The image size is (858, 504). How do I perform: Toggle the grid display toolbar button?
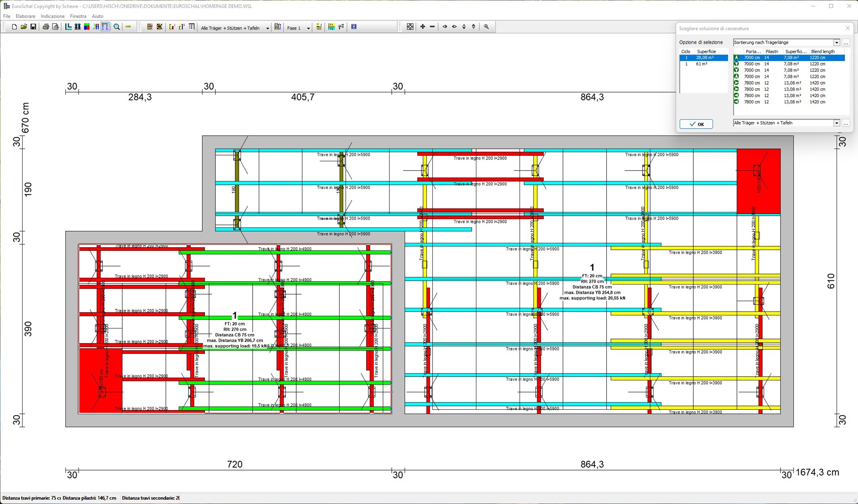point(78,27)
